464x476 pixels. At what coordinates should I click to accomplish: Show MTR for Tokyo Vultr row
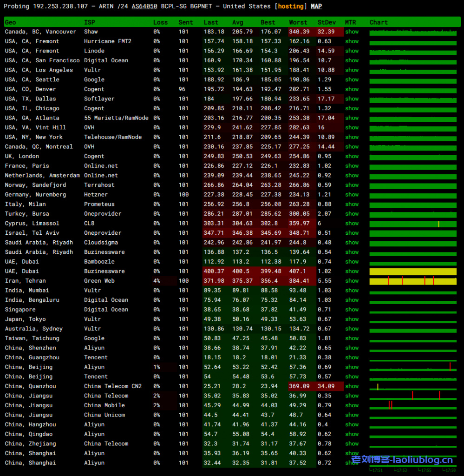point(352,319)
